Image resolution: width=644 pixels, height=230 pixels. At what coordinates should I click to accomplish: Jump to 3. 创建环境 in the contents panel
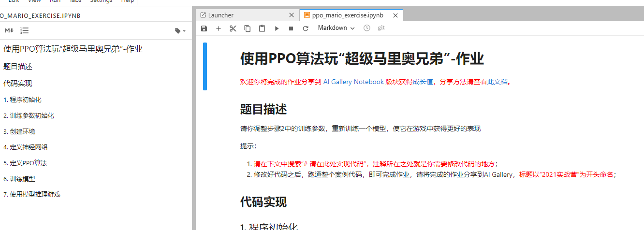(19, 131)
